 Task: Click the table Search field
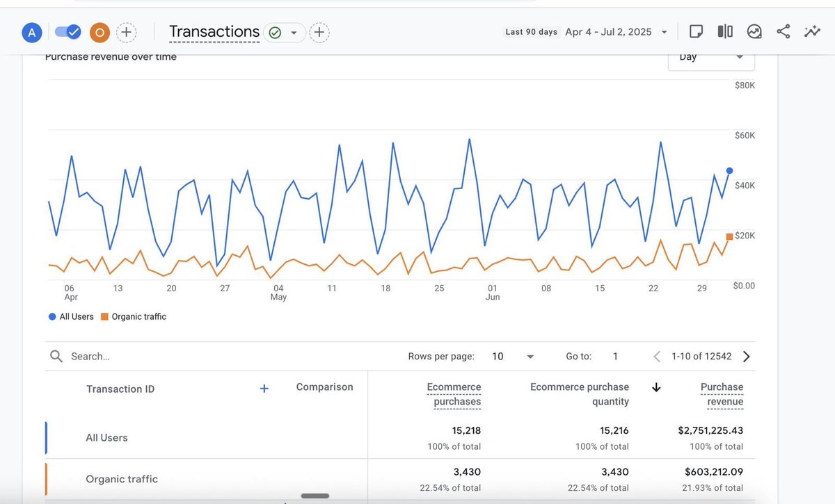[209, 356]
